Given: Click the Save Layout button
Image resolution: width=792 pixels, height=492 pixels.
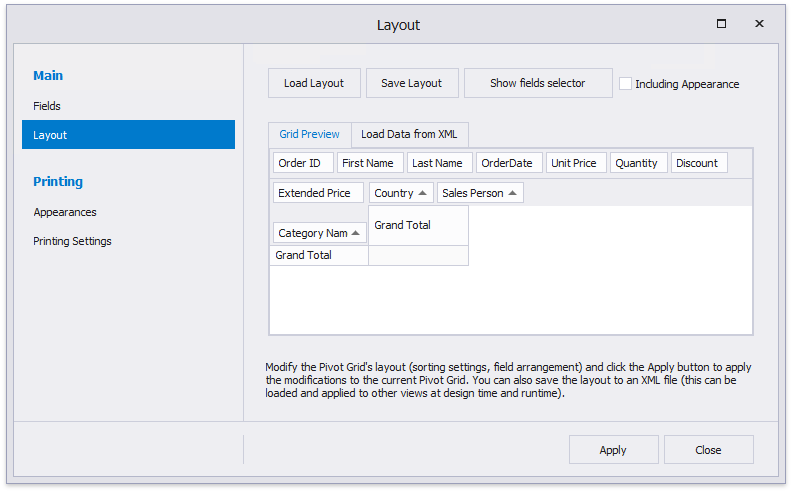Looking at the screenshot, I should [411, 83].
